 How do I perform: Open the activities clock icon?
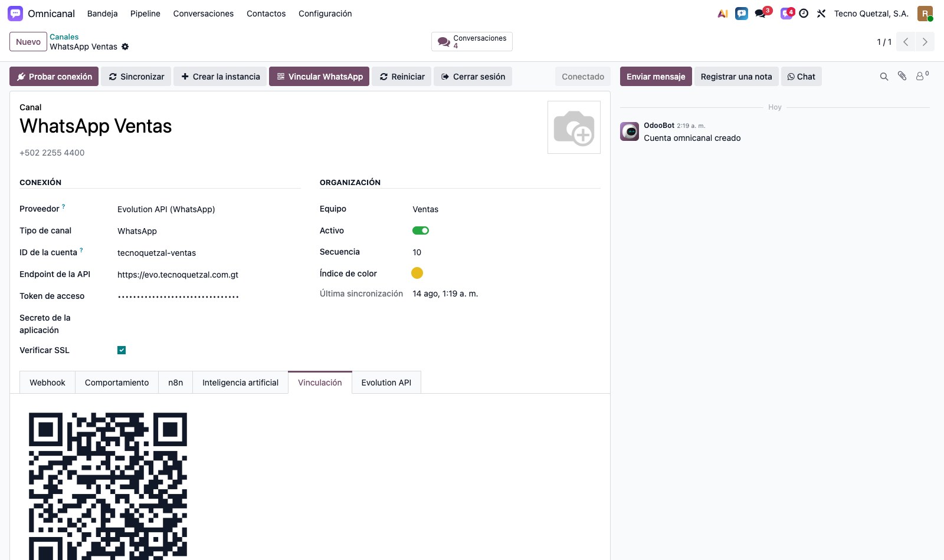point(804,14)
